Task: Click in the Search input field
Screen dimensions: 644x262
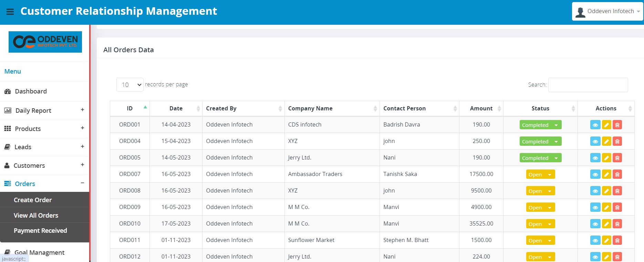Action: click(x=588, y=85)
